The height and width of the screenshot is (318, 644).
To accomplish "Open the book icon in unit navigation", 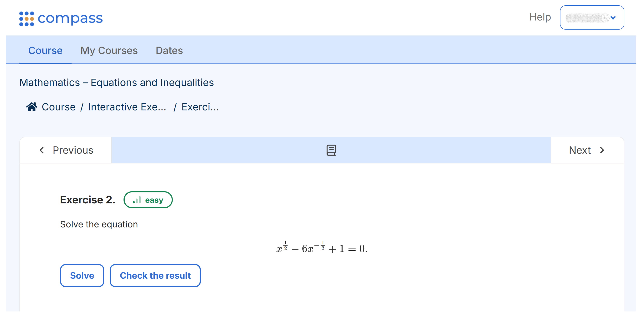I will [x=331, y=150].
